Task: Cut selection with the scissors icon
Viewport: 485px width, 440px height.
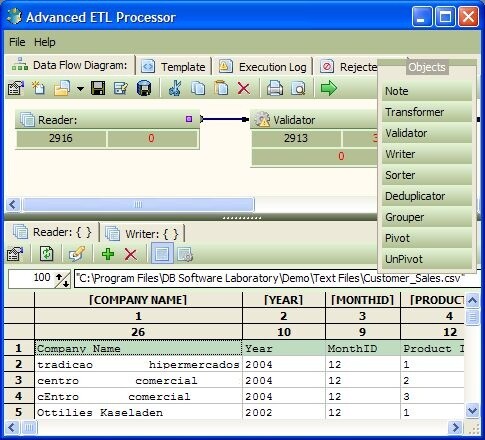Action: (175, 88)
